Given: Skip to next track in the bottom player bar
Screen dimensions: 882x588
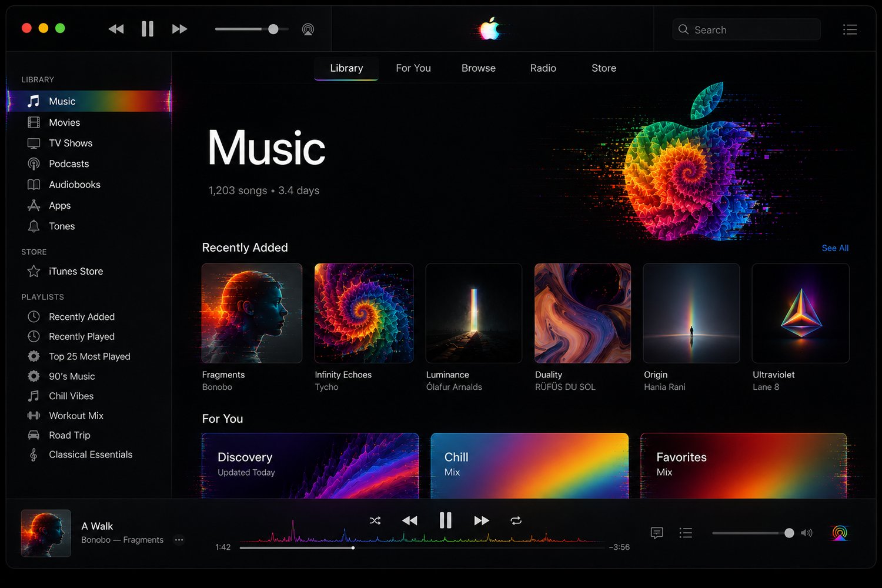Looking at the screenshot, I should (482, 520).
